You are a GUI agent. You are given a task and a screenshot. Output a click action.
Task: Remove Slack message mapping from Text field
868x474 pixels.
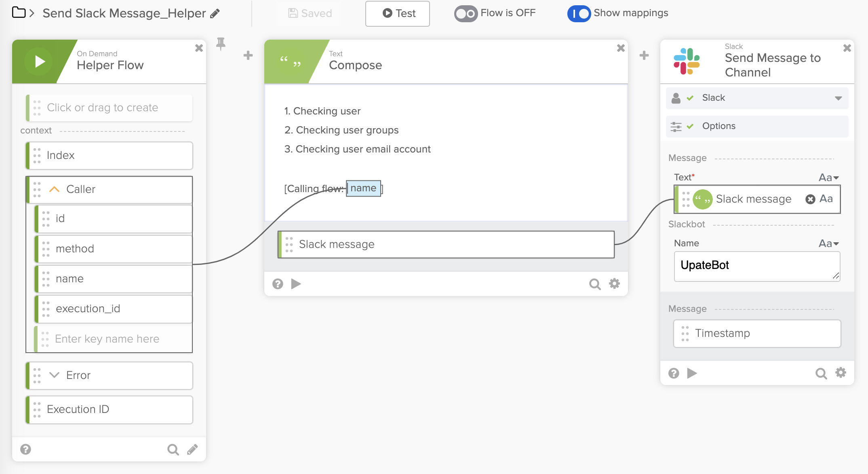point(810,199)
